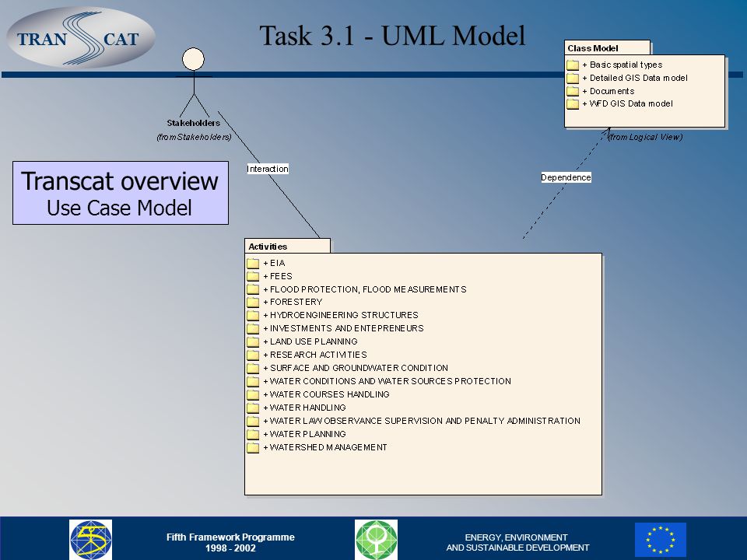
Task: Select folder icon for FLOOD PROTECTION, FLOOD MEASUREMENTS
Action: click(253, 289)
